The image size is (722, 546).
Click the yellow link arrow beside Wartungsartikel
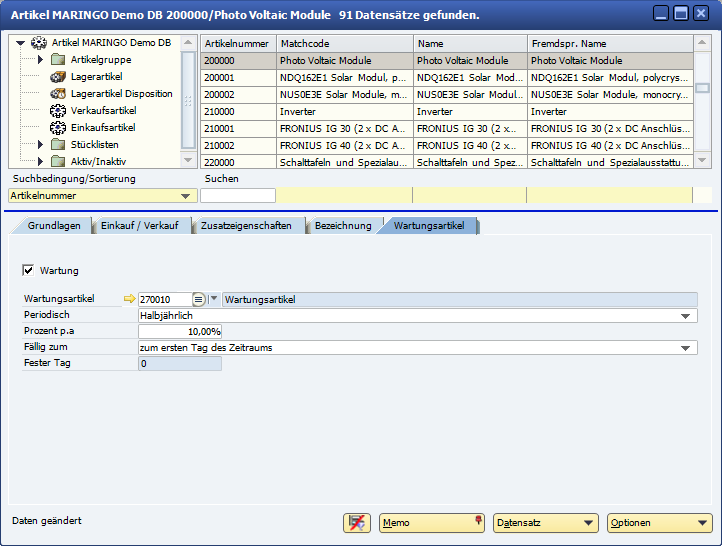pos(128,299)
